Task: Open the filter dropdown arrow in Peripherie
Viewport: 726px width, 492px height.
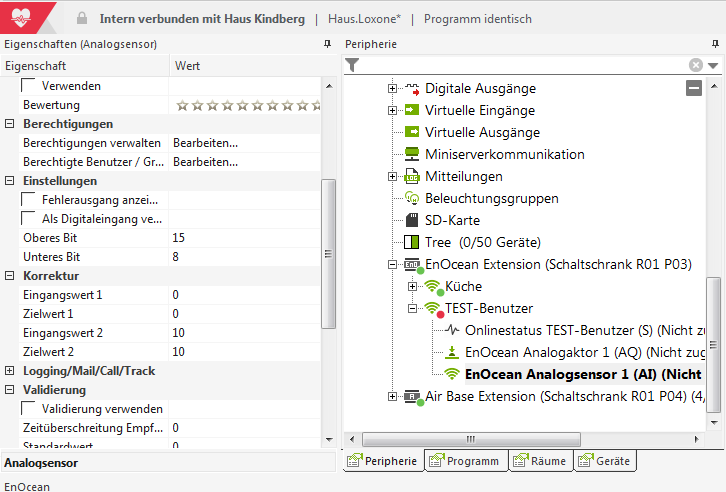Action: [x=713, y=66]
